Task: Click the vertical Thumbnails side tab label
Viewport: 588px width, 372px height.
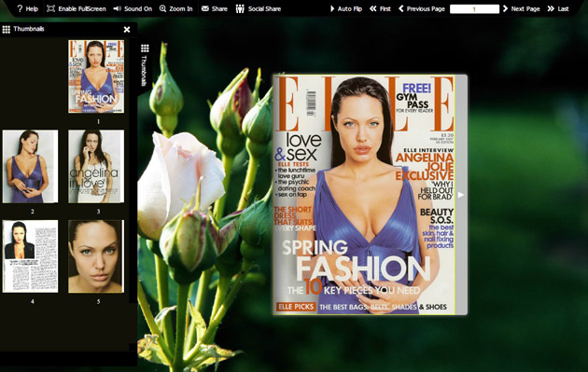Action: pos(145,71)
